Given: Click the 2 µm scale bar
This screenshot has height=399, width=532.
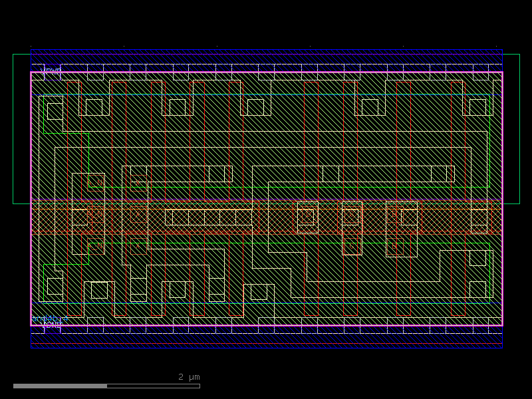Looking at the screenshot, I should [x=188, y=377].
